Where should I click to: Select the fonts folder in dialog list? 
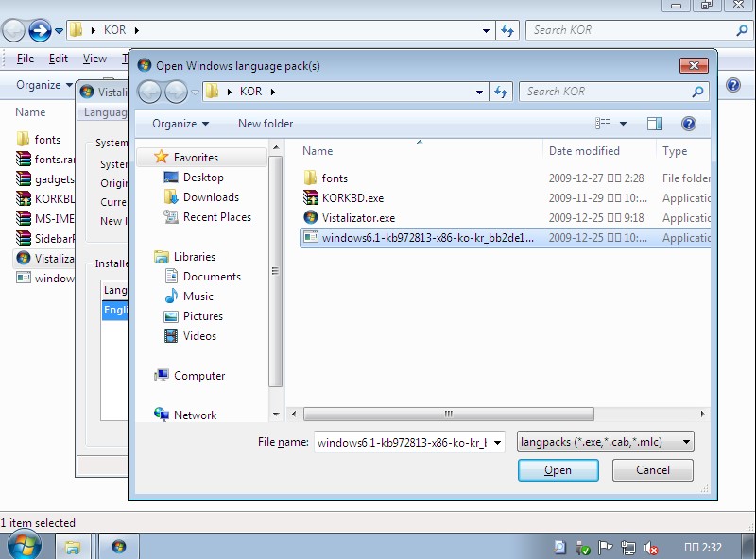click(325, 178)
